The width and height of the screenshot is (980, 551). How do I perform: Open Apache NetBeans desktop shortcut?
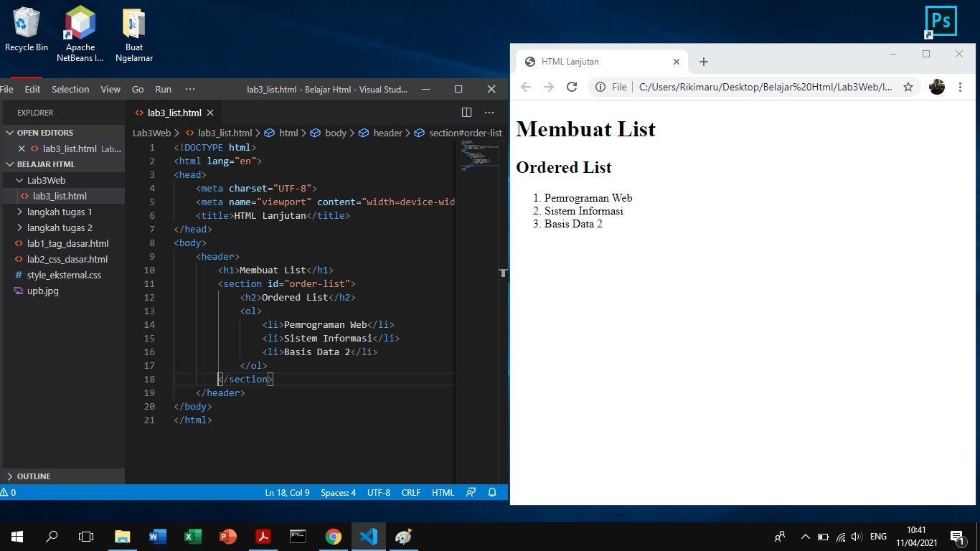80,34
